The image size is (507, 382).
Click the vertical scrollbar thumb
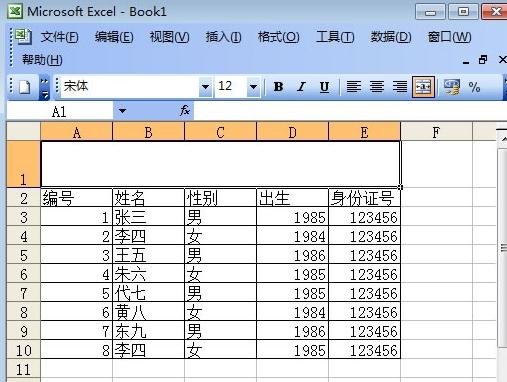[503, 248]
